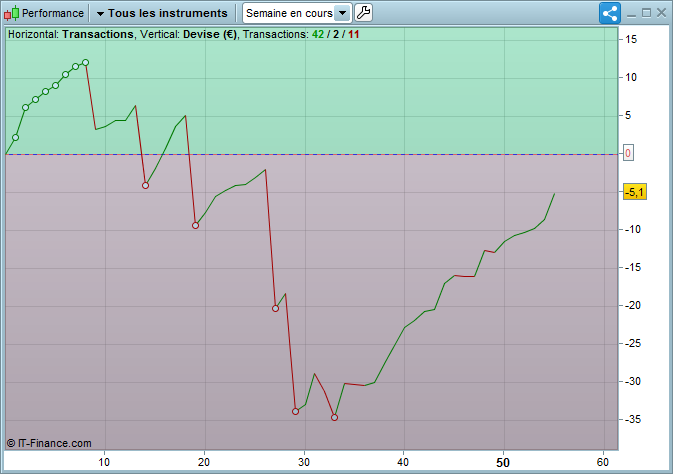The height and width of the screenshot is (474, 673).
Task: Click the blue share icon
Action: pyautogui.click(x=610, y=13)
